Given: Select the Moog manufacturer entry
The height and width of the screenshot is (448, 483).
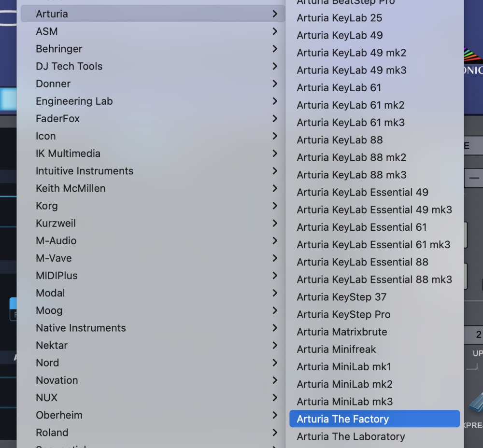Looking at the screenshot, I should (153, 310).
